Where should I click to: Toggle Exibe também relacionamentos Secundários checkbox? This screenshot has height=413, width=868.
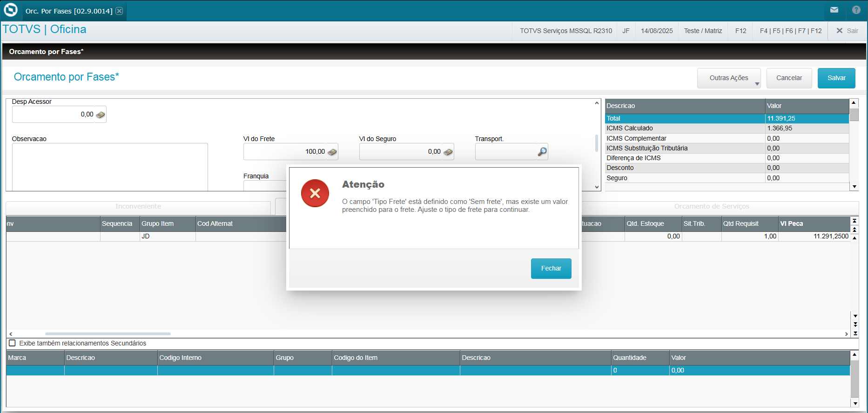[x=13, y=343]
